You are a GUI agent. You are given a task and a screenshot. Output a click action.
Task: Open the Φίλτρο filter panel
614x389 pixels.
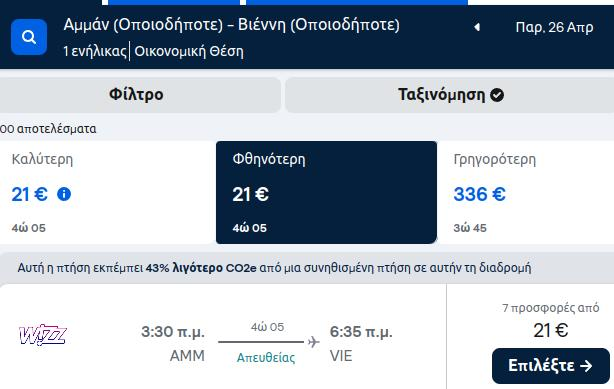[136, 95]
